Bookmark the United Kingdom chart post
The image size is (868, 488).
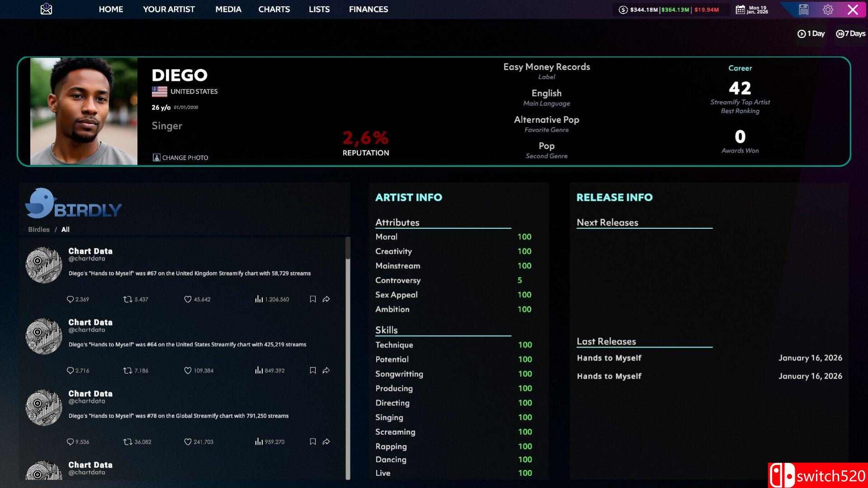(x=312, y=299)
